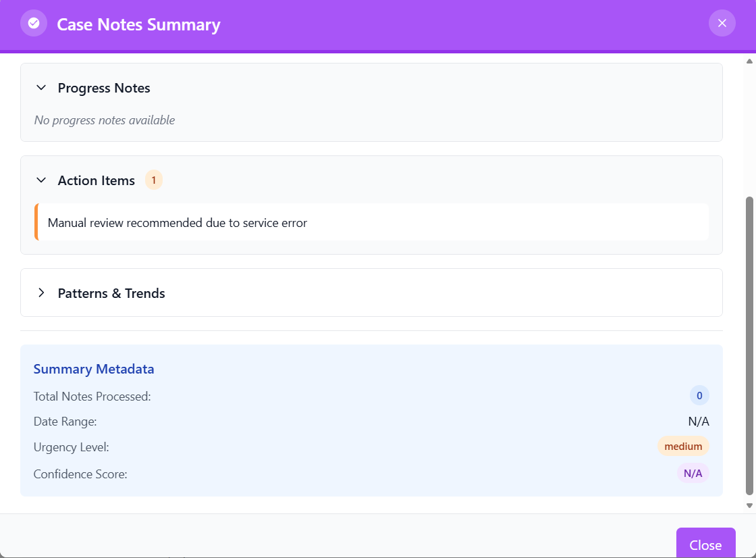
Task: Click the scrollbar down arrow
Action: pos(749,505)
